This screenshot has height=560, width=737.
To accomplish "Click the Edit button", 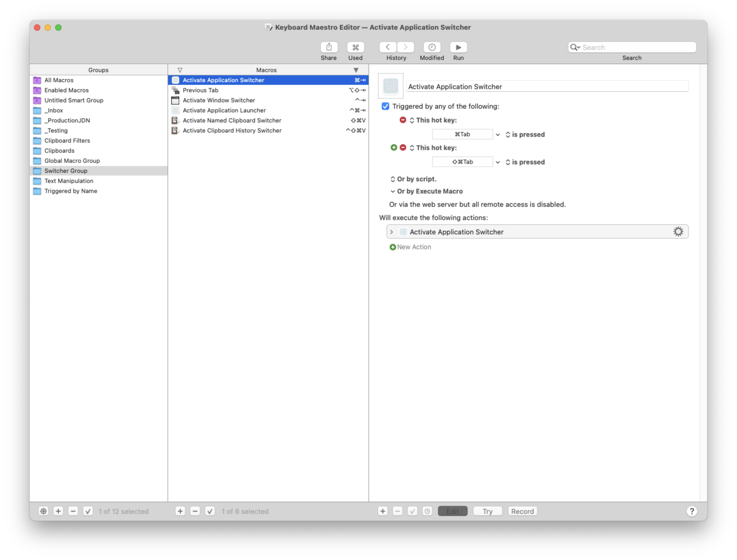I will pyautogui.click(x=453, y=511).
